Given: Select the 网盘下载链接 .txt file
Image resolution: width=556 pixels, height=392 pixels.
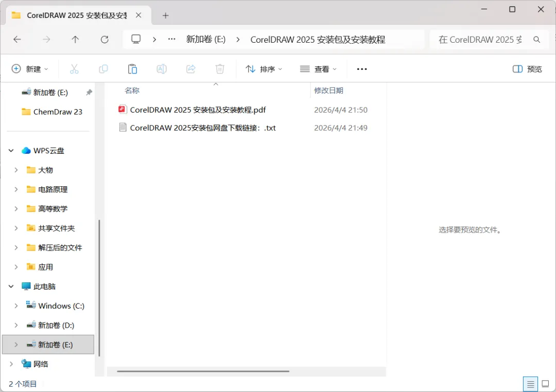Looking at the screenshot, I should pyautogui.click(x=203, y=128).
